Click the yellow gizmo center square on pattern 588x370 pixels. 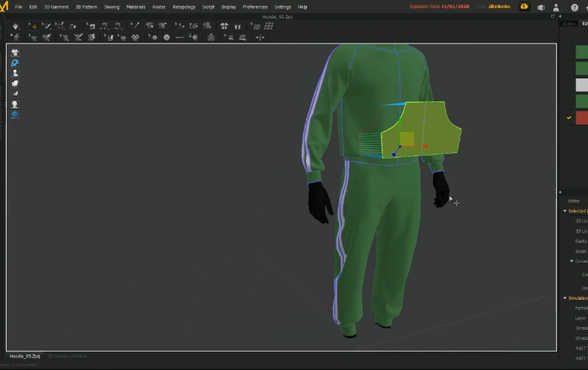pos(407,138)
